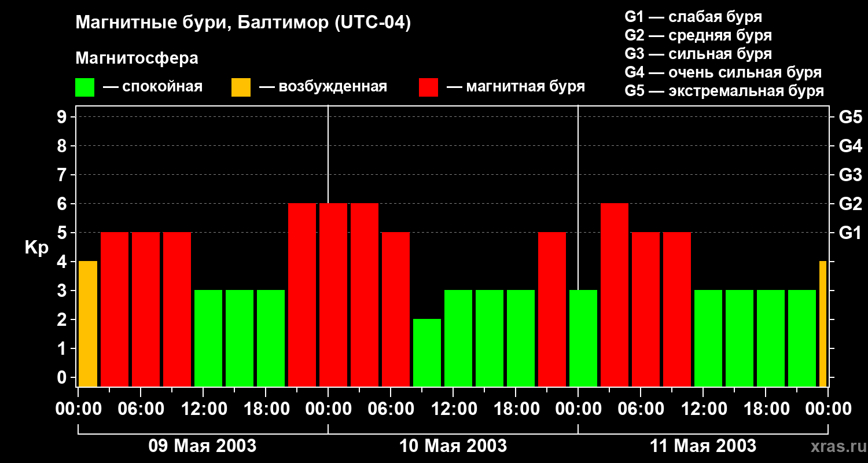Click the 'Kp' axis label on the left
Viewport: 868px width, 463px height.
36,247
